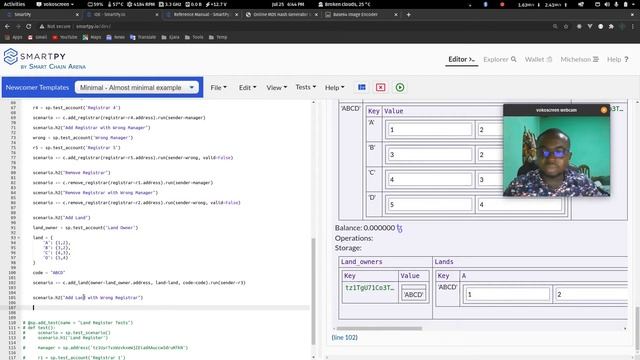Click the SmartPy logo
Image resolution: width=640 pixels, height=360 pixels.
point(44,59)
